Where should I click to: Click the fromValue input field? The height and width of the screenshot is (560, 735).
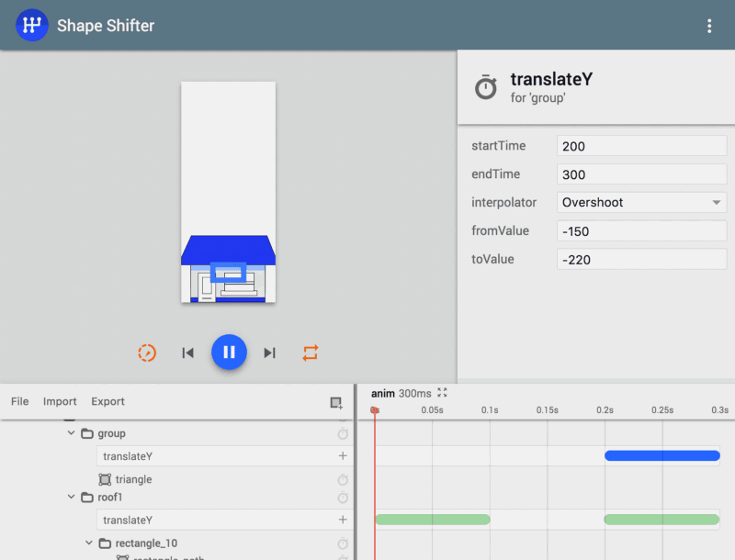(x=641, y=230)
